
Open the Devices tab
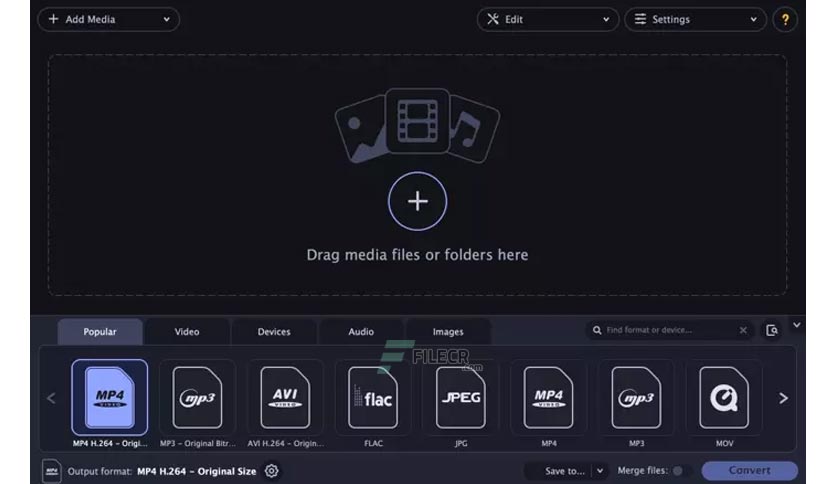[274, 332]
